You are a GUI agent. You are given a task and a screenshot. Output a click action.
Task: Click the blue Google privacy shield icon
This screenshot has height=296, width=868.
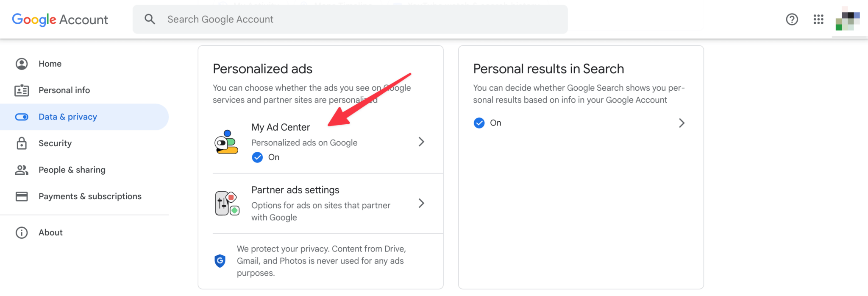click(x=220, y=261)
